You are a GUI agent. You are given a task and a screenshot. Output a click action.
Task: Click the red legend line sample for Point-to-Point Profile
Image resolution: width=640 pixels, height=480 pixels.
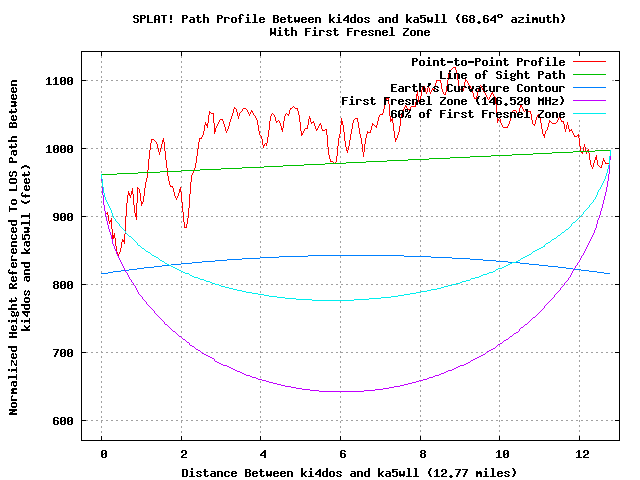click(x=589, y=62)
